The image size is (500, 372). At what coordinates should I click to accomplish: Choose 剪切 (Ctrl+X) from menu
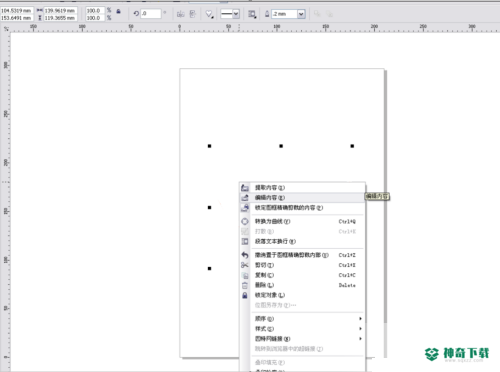302,265
